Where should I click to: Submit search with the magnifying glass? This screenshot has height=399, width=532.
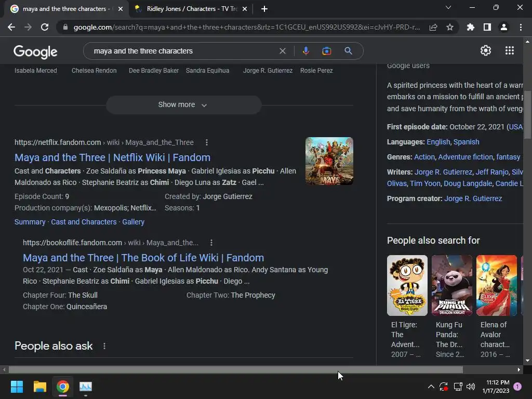(348, 51)
